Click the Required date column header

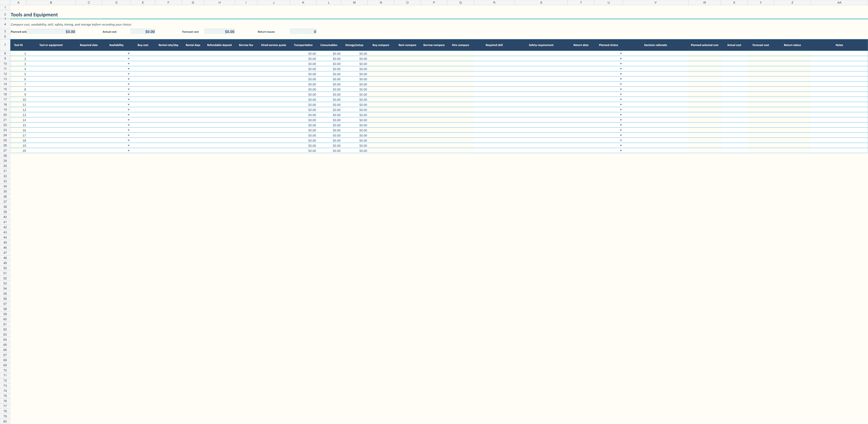(x=89, y=45)
